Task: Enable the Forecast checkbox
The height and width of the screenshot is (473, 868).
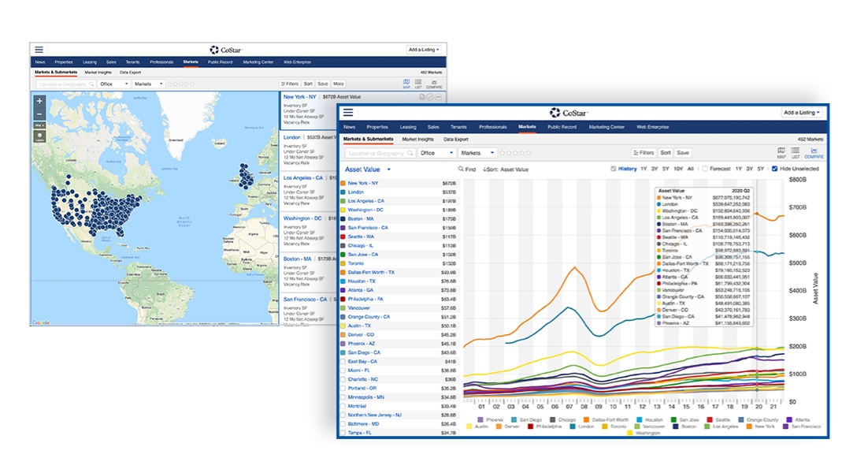Action: click(705, 169)
